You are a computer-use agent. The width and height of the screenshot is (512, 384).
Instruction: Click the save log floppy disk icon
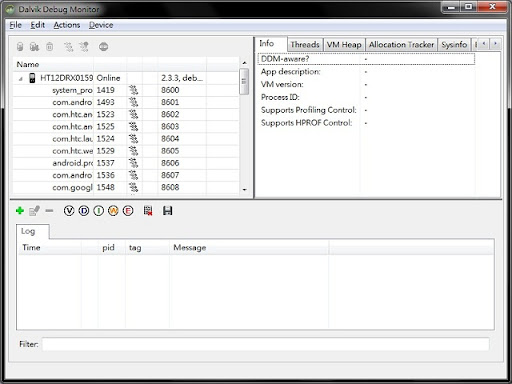167,211
